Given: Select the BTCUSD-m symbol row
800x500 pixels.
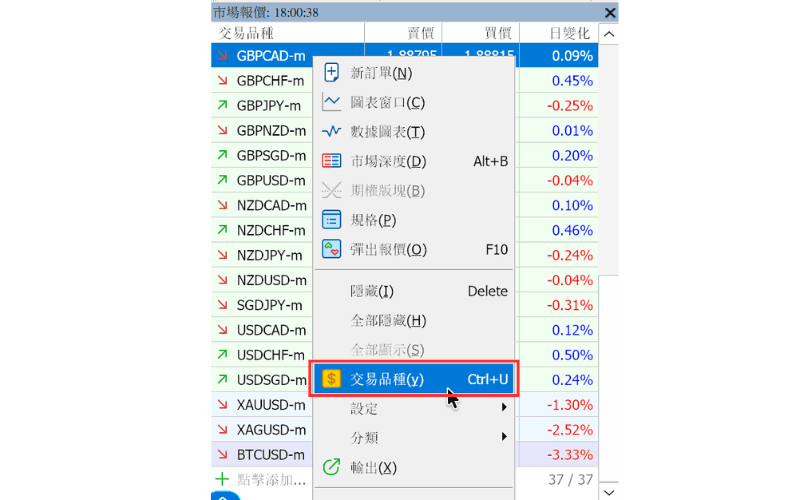Looking at the screenshot, I should point(262,455).
